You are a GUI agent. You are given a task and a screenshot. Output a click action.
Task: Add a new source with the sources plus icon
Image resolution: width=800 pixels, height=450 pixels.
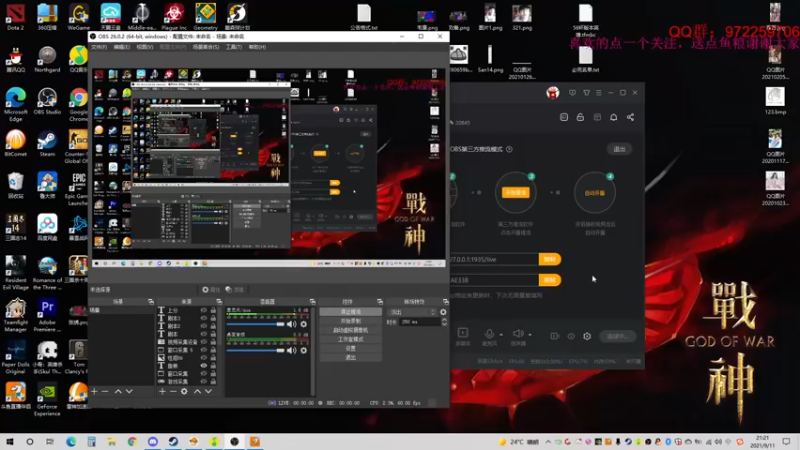click(162, 391)
